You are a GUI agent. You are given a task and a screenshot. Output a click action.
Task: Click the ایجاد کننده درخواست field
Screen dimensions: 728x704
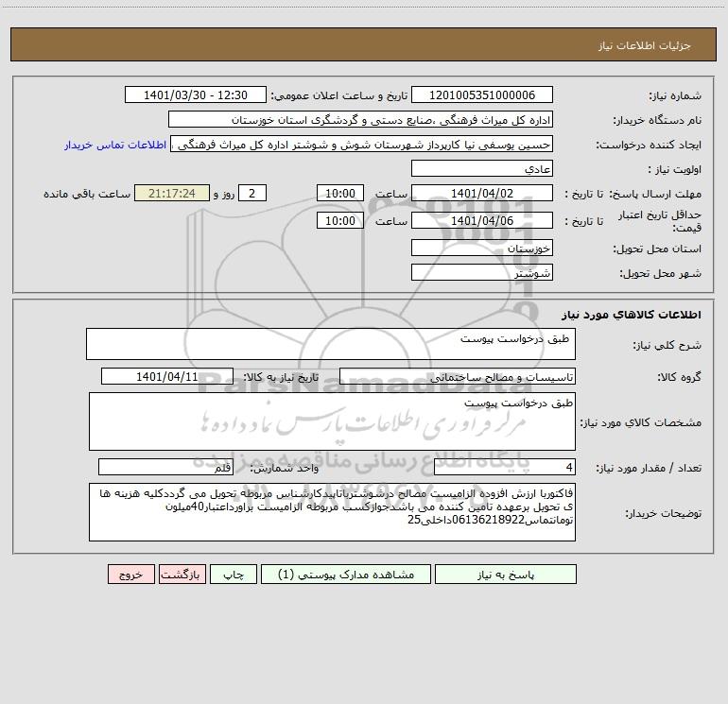pyautogui.click(x=362, y=145)
